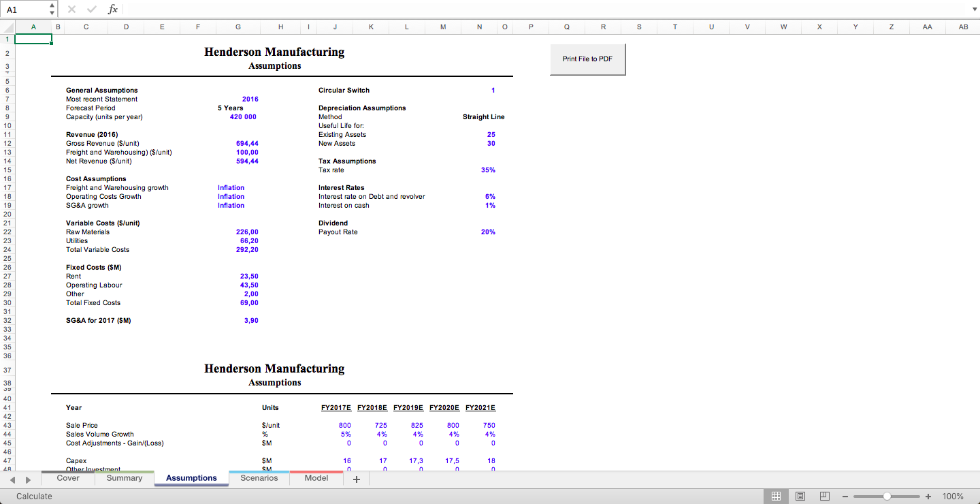Select Total Fixed Costs value 69,00
Image resolution: width=980 pixels, height=504 pixels.
[x=249, y=303]
